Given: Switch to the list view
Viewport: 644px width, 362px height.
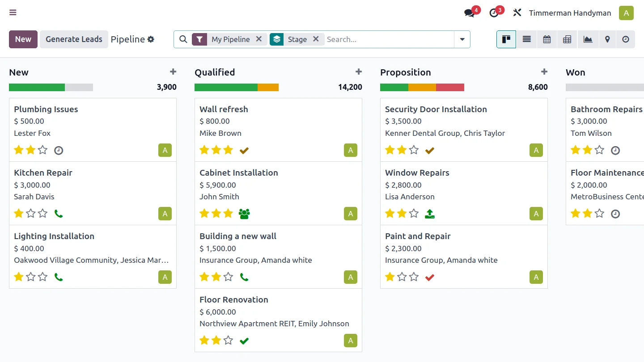Looking at the screenshot, I should [x=527, y=39].
